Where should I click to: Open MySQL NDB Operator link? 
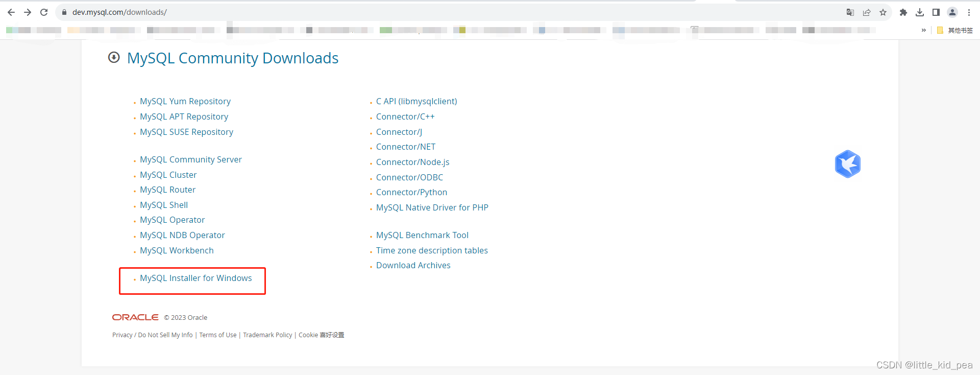click(183, 235)
